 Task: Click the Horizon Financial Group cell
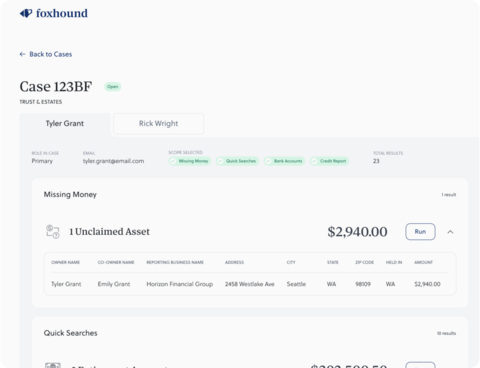(180, 284)
